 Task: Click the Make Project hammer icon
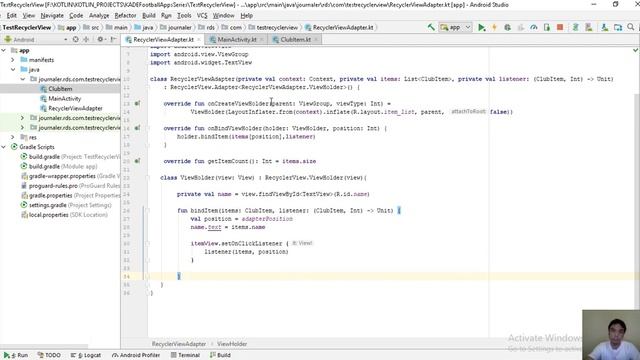pos(431,27)
